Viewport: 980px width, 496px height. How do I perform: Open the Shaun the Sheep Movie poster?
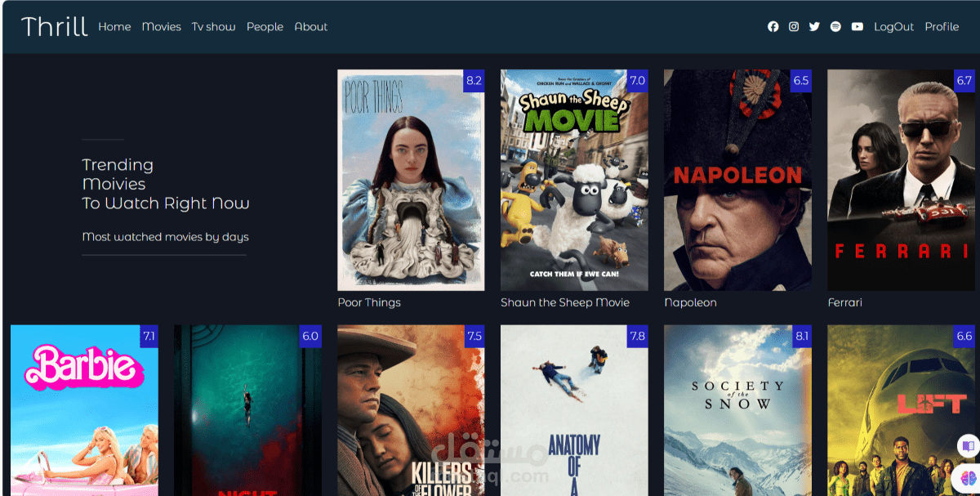tap(574, 180)
